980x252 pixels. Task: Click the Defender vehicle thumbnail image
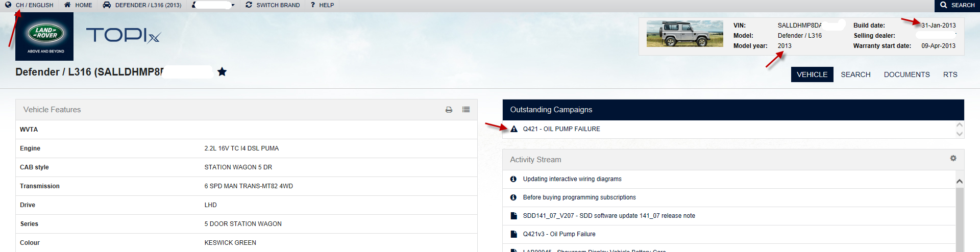pos(685,34)
